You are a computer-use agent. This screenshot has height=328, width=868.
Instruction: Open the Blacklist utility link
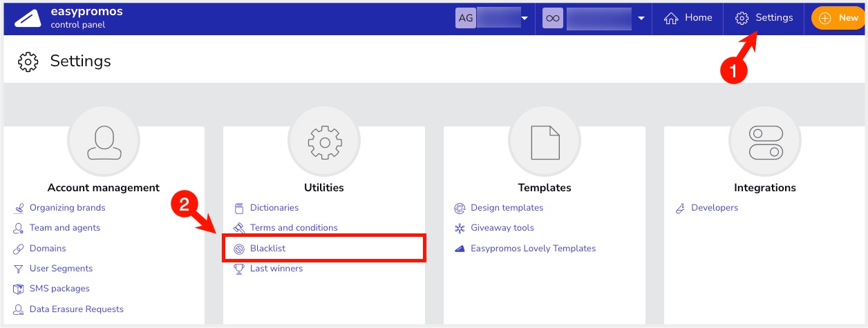point(267,248)
